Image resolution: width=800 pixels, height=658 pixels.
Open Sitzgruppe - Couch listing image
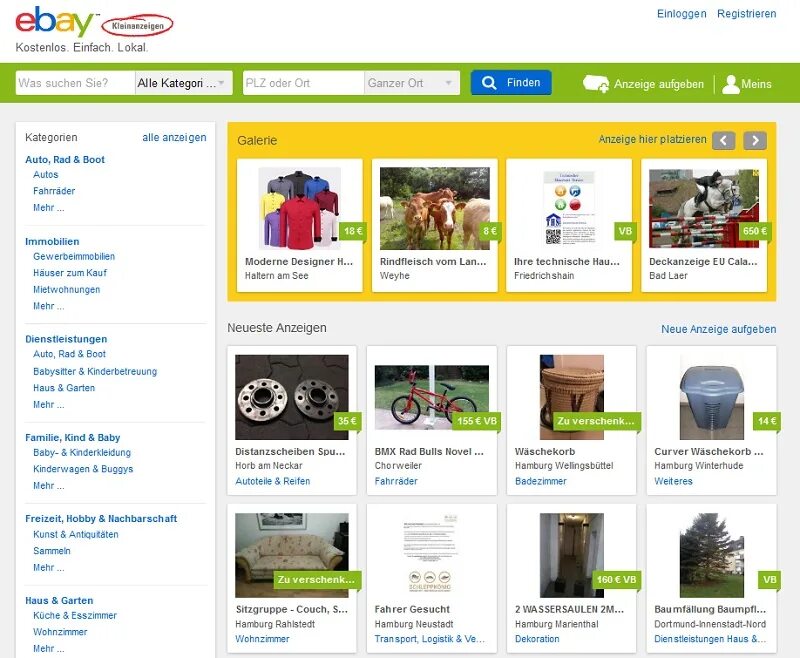tap(292, 555)
